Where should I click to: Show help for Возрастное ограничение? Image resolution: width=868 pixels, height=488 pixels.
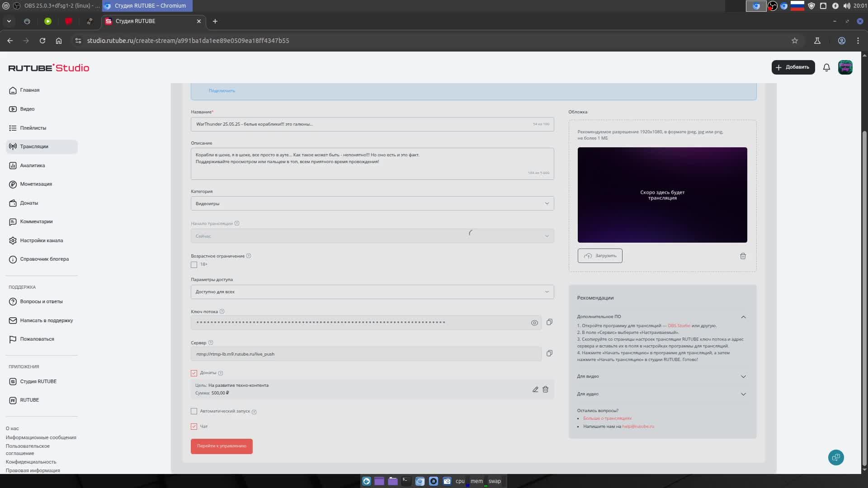point(249,256)
